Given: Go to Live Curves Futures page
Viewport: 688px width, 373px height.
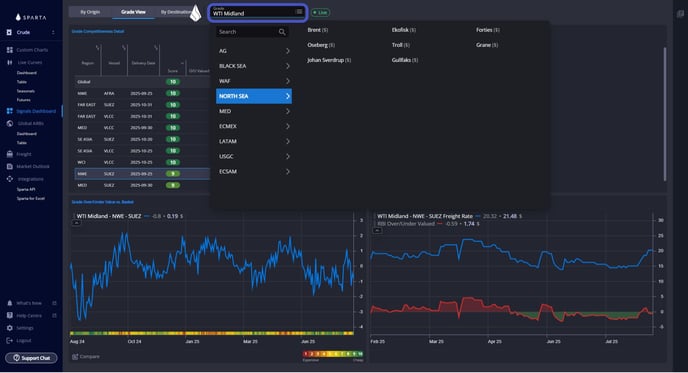Looking at the screenshot, I should click(24, 100).
